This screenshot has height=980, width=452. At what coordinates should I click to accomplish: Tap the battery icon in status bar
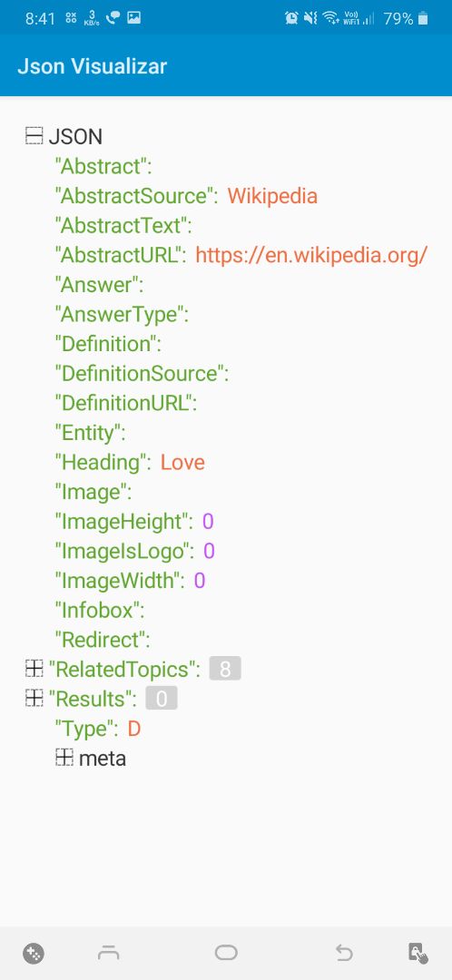[423, 19]
